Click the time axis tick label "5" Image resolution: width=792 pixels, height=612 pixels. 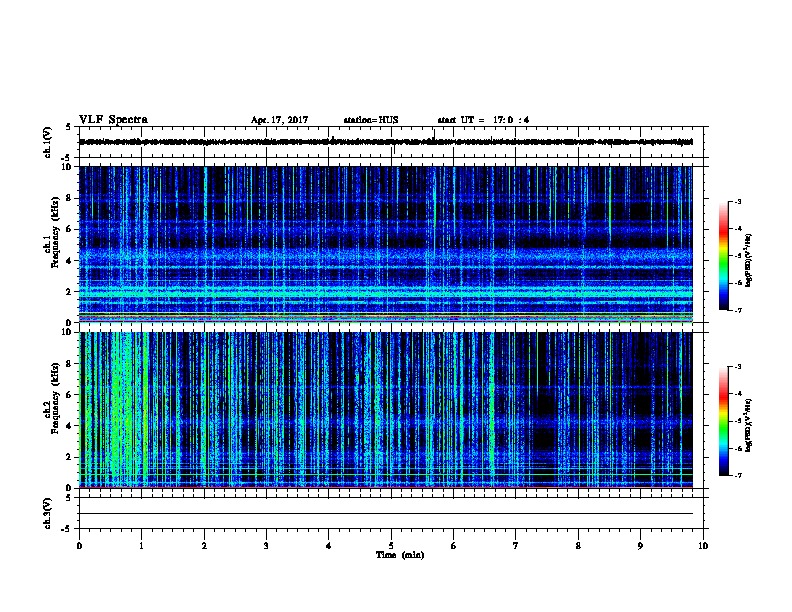[x=391, y=546]
